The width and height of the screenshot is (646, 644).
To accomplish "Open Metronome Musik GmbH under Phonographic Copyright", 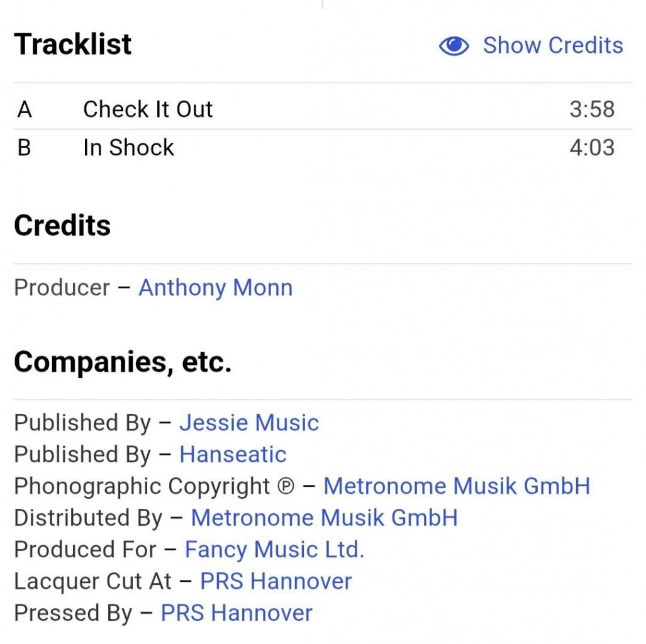I will (457, 486).
